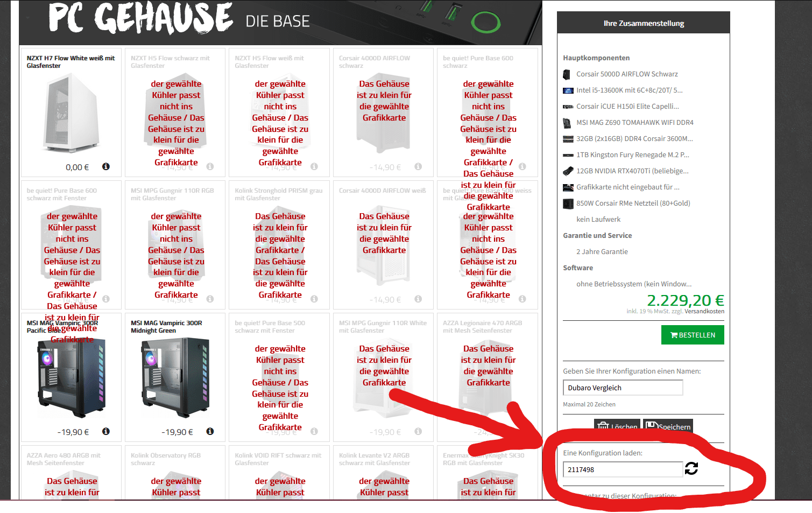The height and width of the screenshot is (513, 812).
Task: Click the NZXT H7 Flow White title
Action: (70, 62)
